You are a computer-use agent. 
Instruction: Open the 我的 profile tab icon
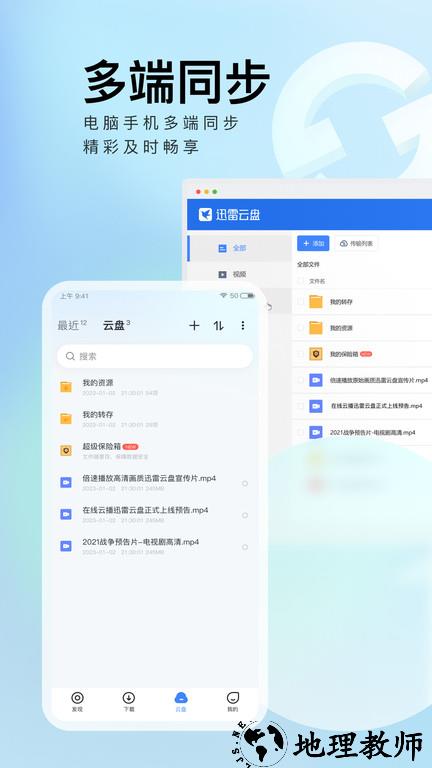tap(233, 698)
